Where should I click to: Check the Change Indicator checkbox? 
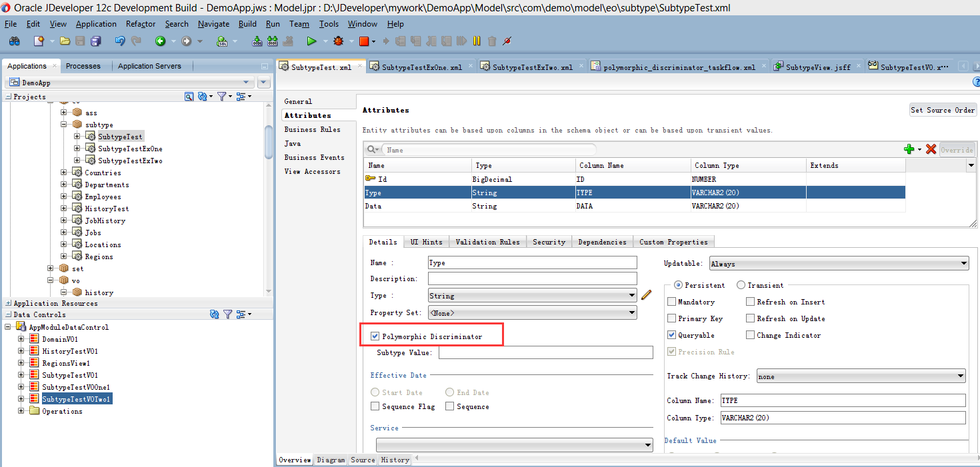point(750,335)
